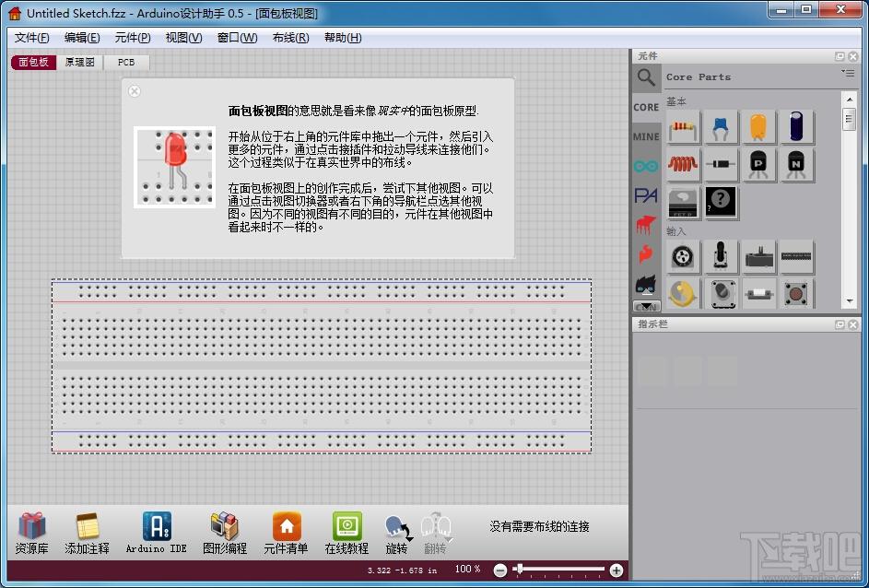Screen dimensions: 869x588
Task: Open the 元件(P) menu
Action: tap(133, 38)
